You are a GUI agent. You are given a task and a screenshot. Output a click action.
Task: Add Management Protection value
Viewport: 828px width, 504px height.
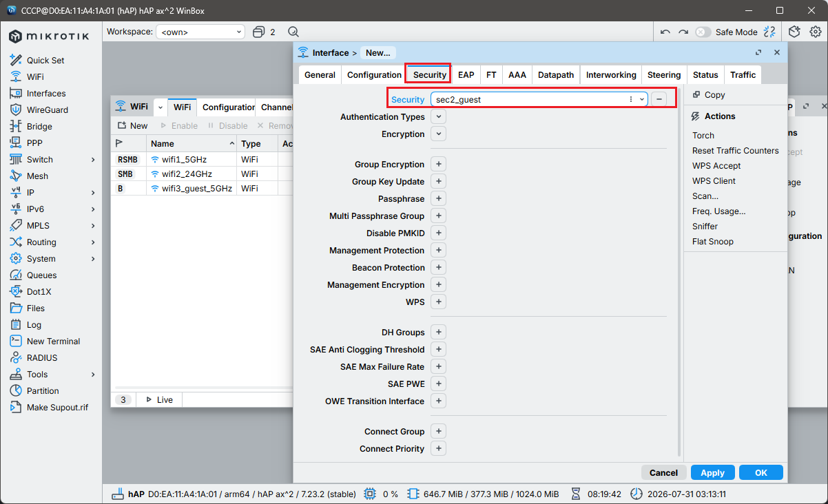point(438,251)
